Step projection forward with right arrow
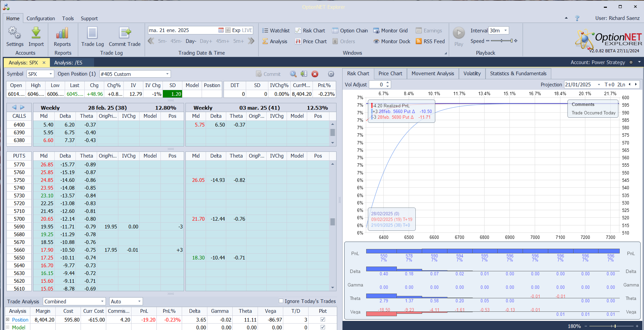The height and width of the screenshot is (330, 644). tap(636, 85)
